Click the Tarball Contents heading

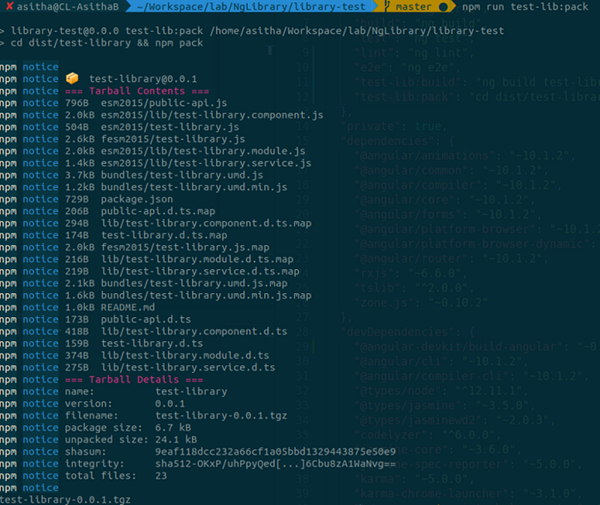tap(137, 91)
